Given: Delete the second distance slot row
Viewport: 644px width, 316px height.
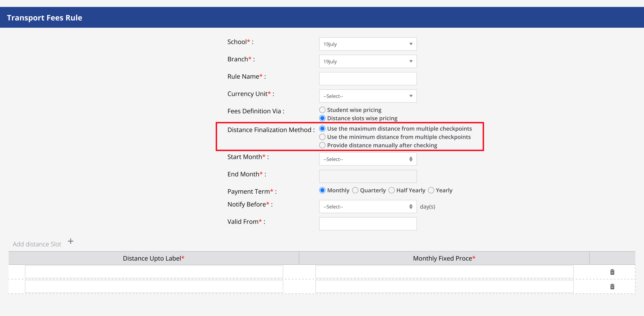Looking at the screenshot, I should pyautogui.click(x=612, y=287).
